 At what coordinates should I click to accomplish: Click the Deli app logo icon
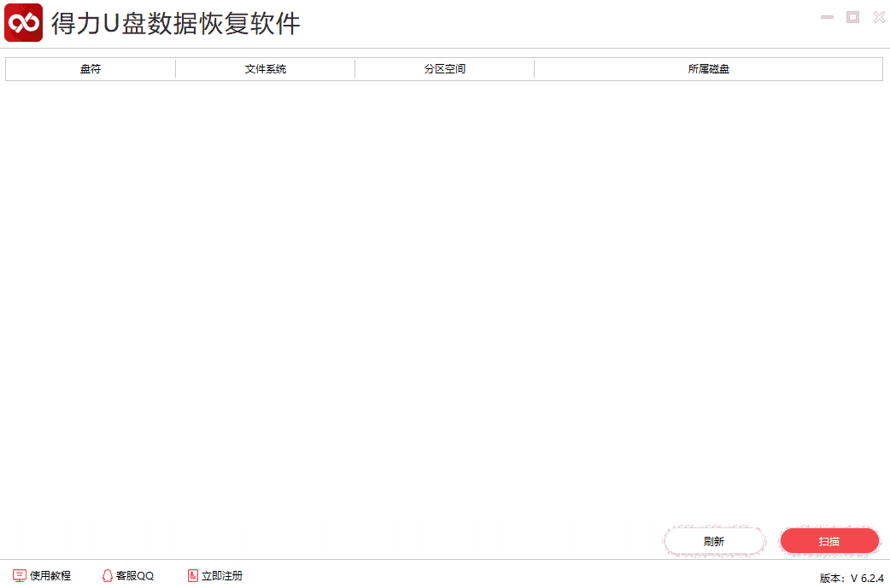point(23,21)
